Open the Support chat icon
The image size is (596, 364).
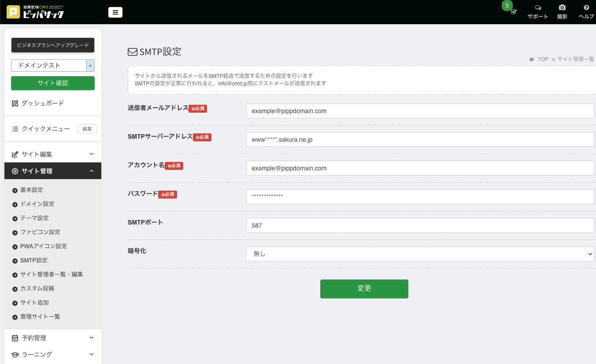tap(537, 8)
